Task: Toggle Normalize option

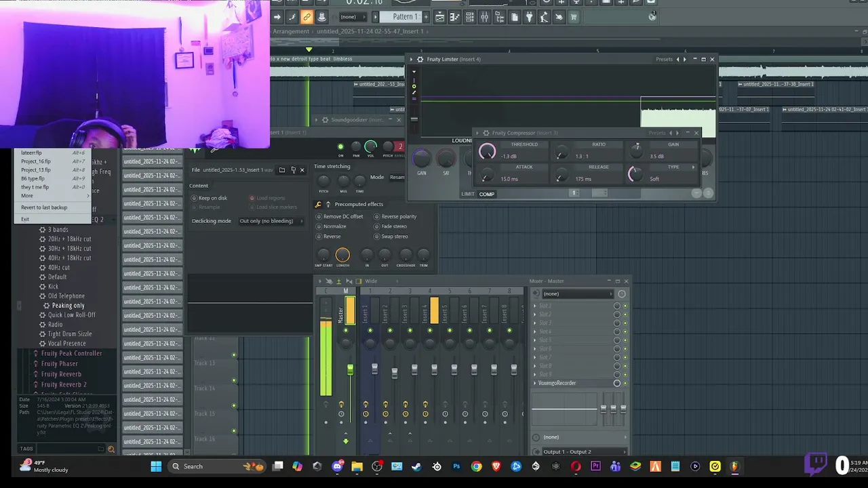Action: click(x=332, y=226)
